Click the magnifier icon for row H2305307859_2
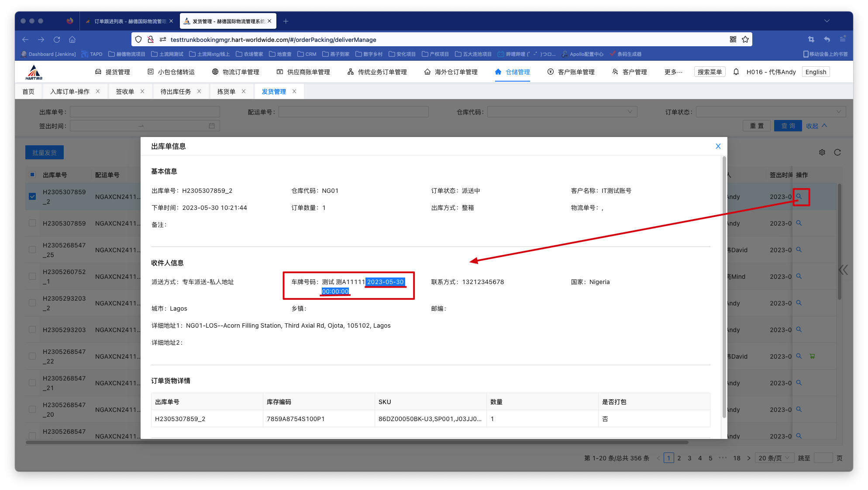The height and width of the screenshot is (490, 868). [799, 196]
